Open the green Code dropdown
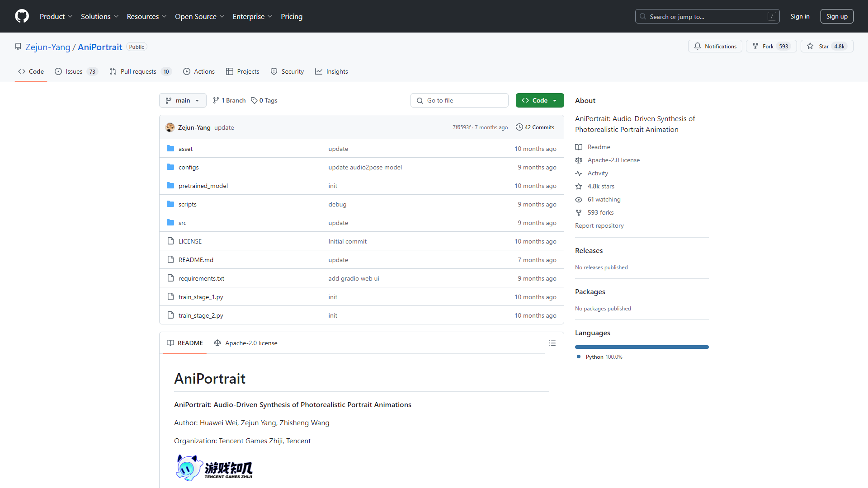This screenshot has height=488, width=868. click(x=540, y=100)
